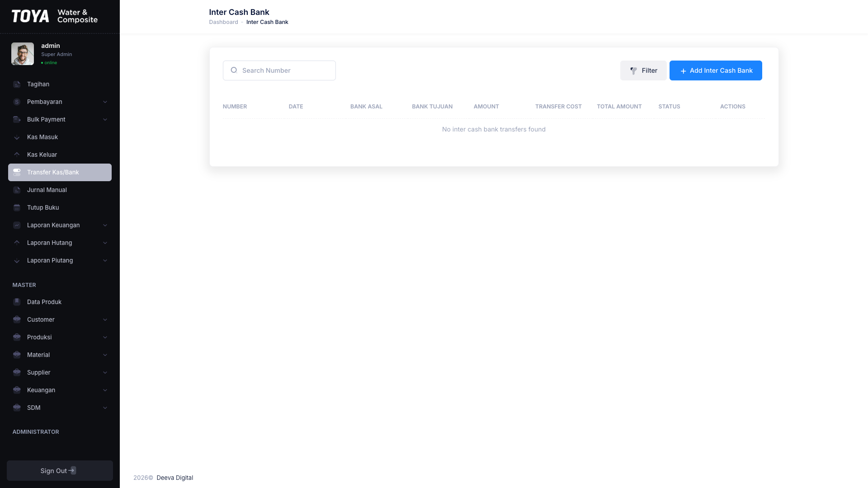Click the TRANSFER COST column header

pos(558,107)
